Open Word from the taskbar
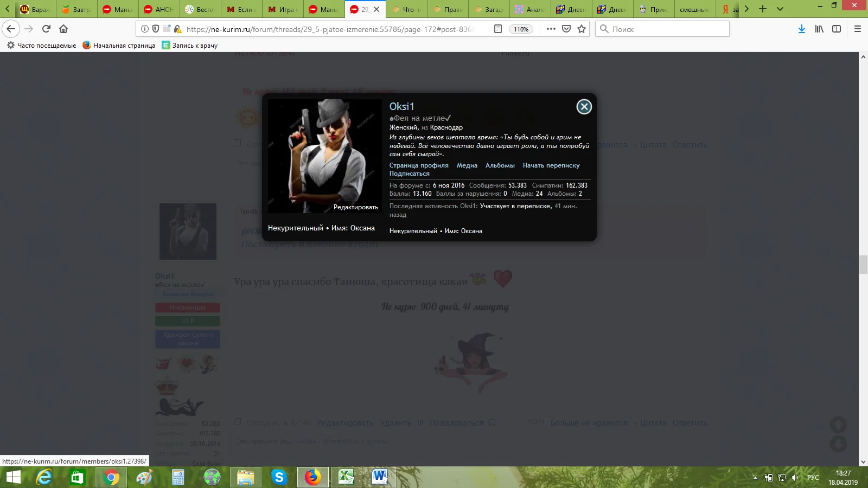Viewport: 868px width, 488px height. click(380, 477)
